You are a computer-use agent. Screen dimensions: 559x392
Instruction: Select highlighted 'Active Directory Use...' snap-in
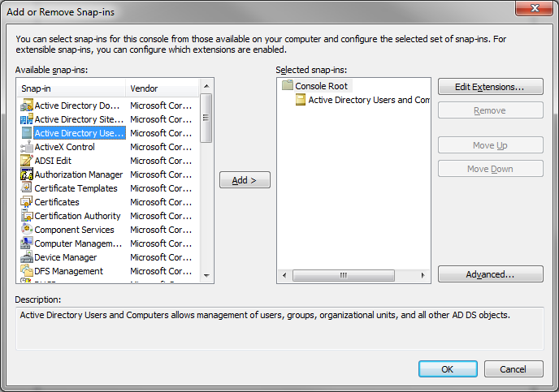pyautogui.click(x=79, y=133)
